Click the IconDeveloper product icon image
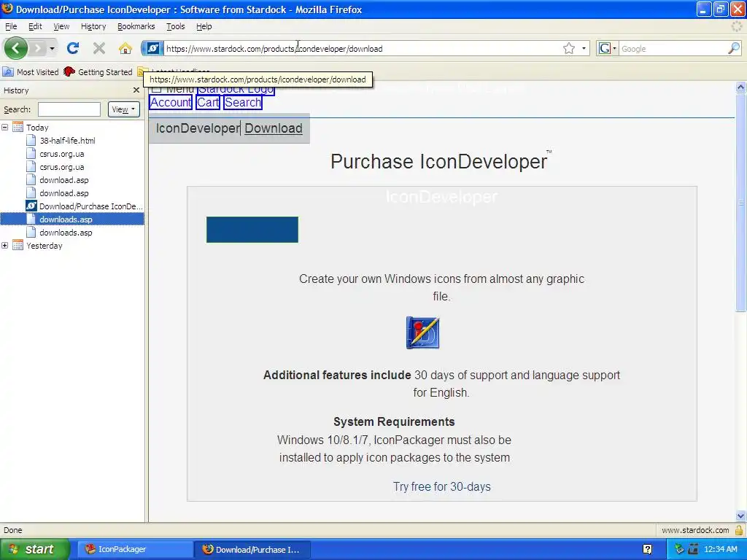This screenshot has width=747, height=560. (x=422, y=332)
